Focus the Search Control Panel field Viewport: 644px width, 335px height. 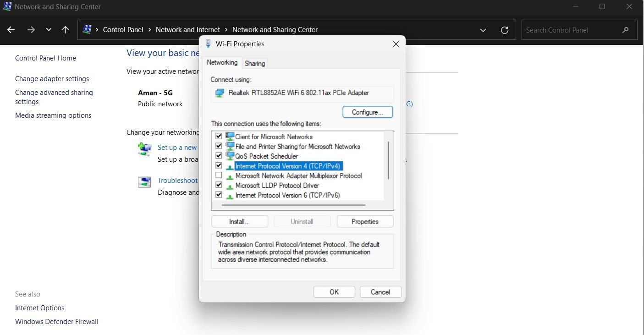click(x=579, y=30)
